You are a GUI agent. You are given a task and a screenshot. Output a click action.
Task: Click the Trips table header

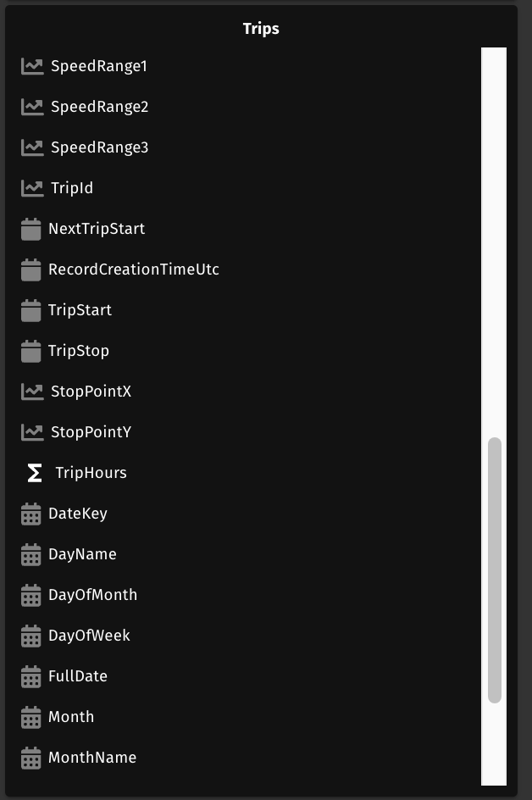[x=261, y=29]
